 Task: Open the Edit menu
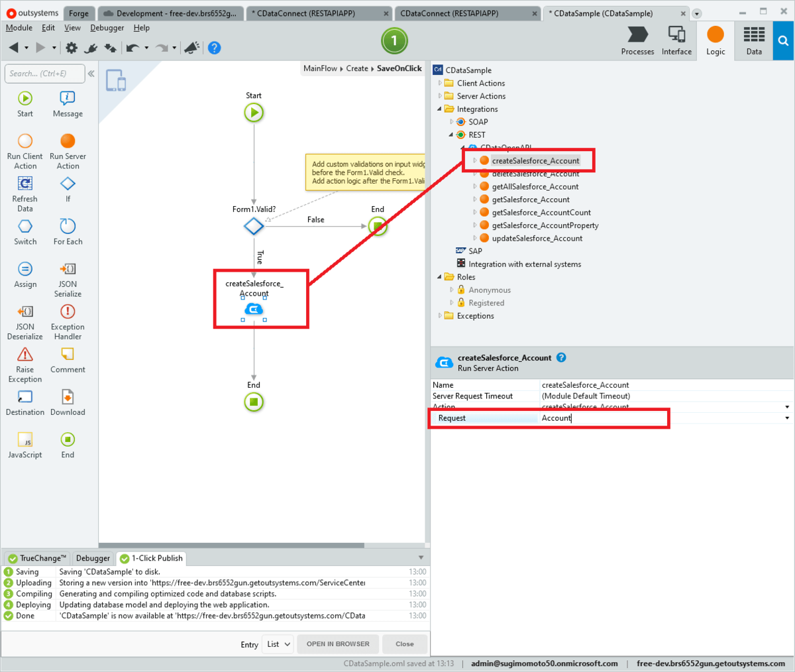[x=48, y=28]
